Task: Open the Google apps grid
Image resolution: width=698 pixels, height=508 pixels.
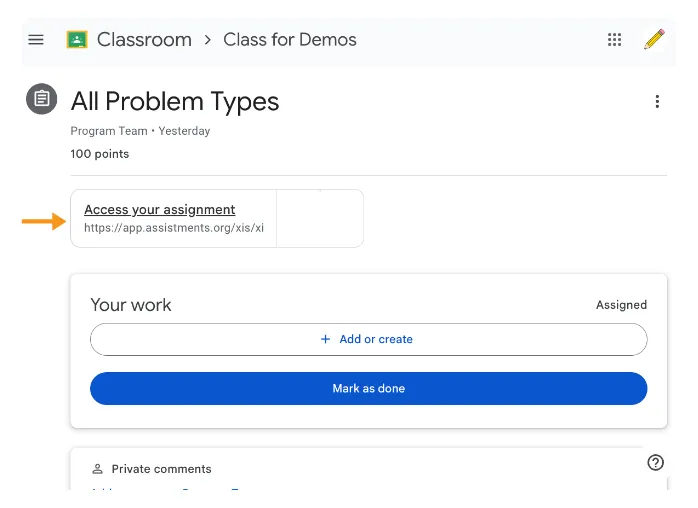Action: click(614, 40)
